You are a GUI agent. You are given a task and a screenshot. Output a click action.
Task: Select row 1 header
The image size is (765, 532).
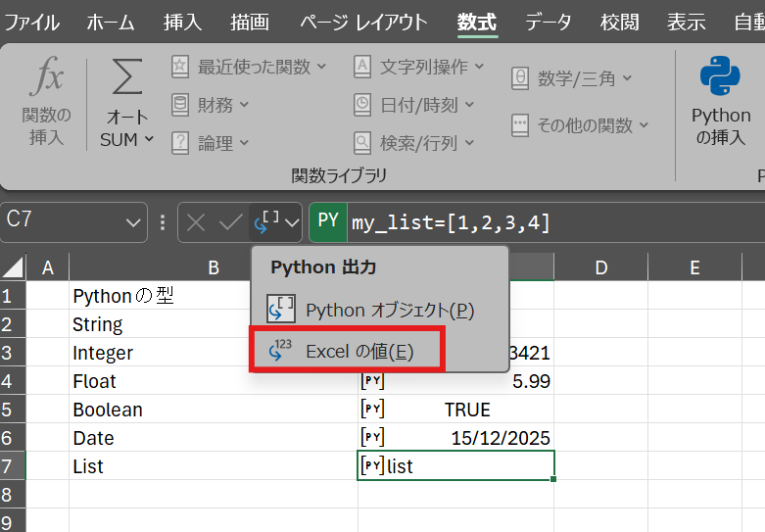coord(12,296)
